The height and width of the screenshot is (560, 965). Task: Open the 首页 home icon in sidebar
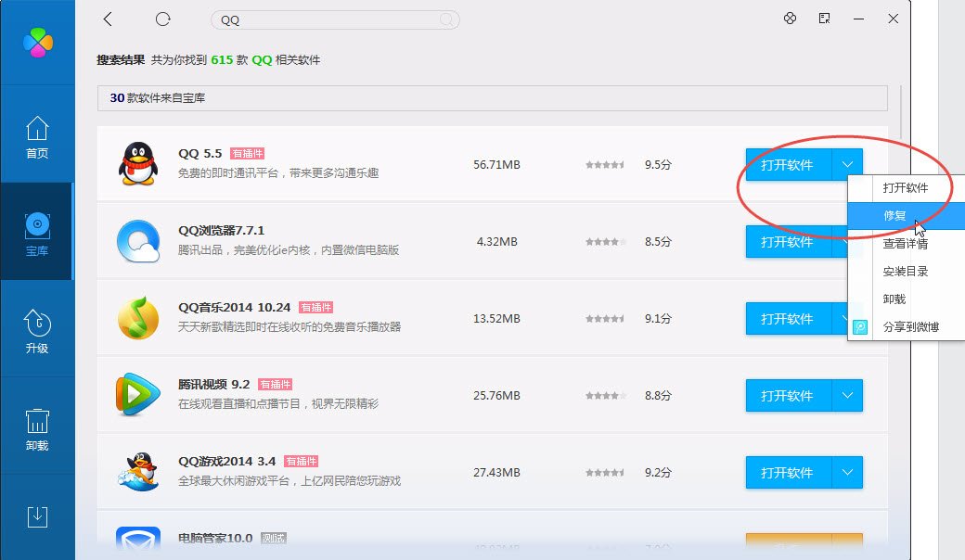(37, 137)
